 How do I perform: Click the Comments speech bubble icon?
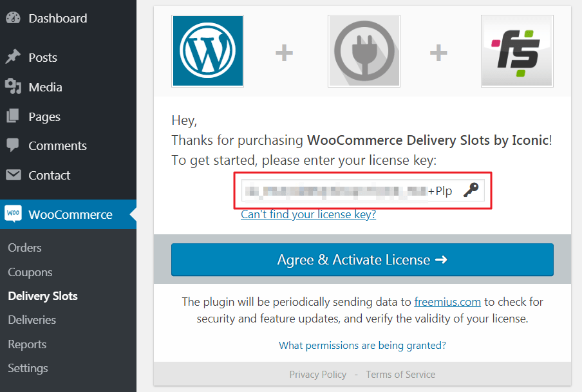coord(13,145)
